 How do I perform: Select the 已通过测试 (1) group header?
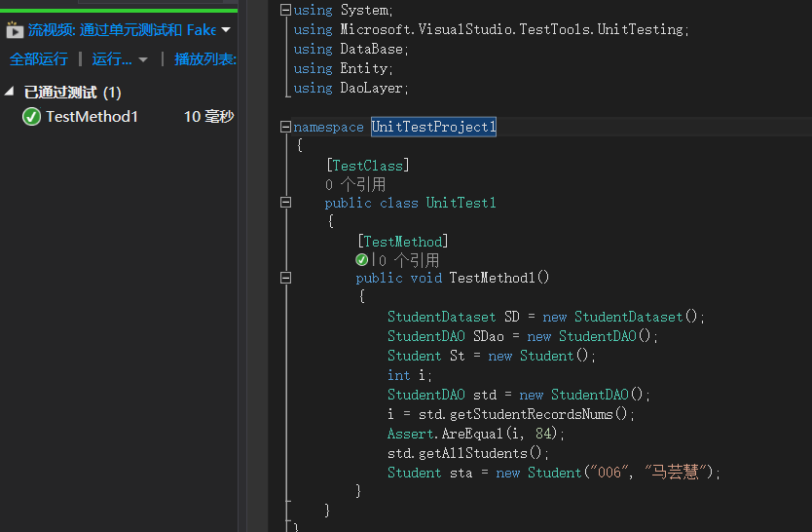click(x=72, y=93)
